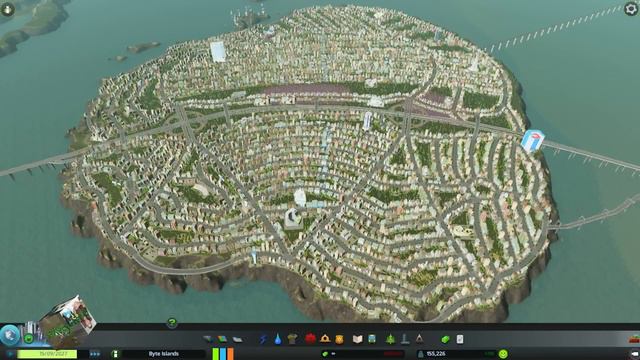This screenshot has height=360, width=640.
Task: Toggle pause and play simulation
Action: pos(10,354)
